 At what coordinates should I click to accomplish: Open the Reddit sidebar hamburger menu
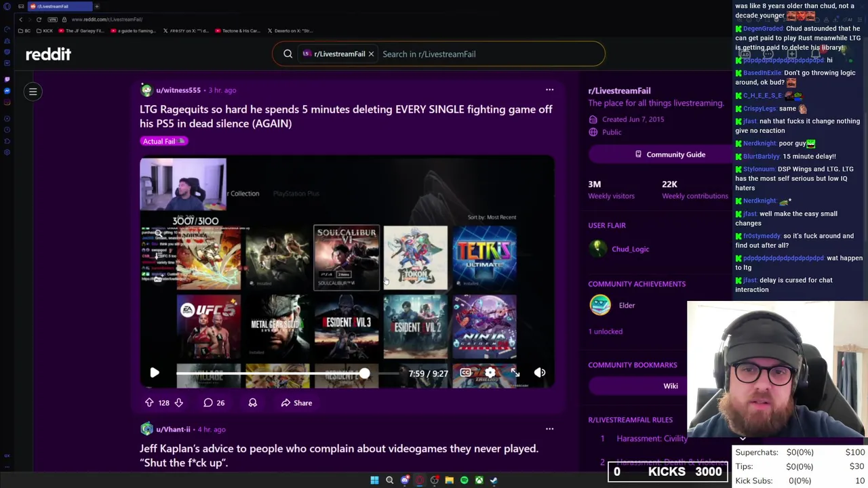(x=33, y=91)
